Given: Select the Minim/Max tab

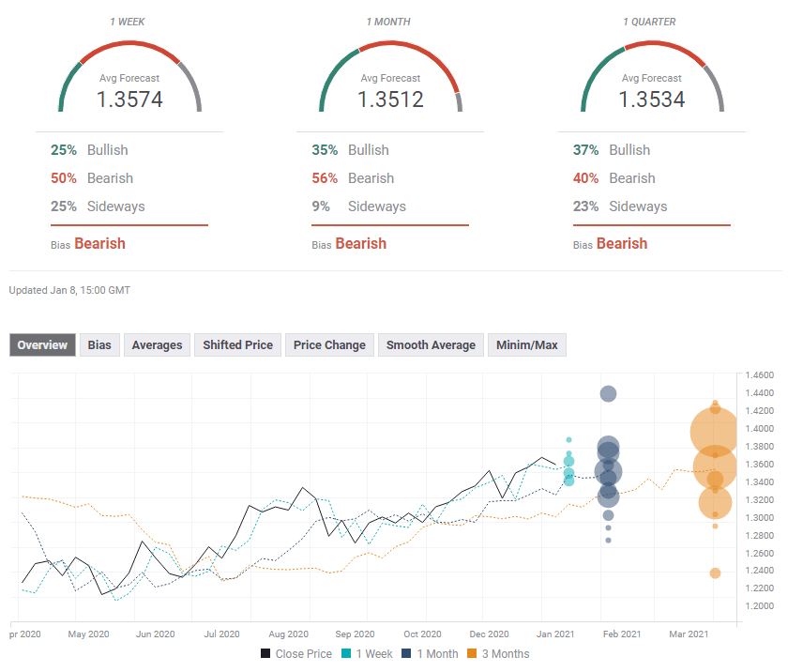Looking at the screenshot, I should pyautogui.click(x=526, y=345).
